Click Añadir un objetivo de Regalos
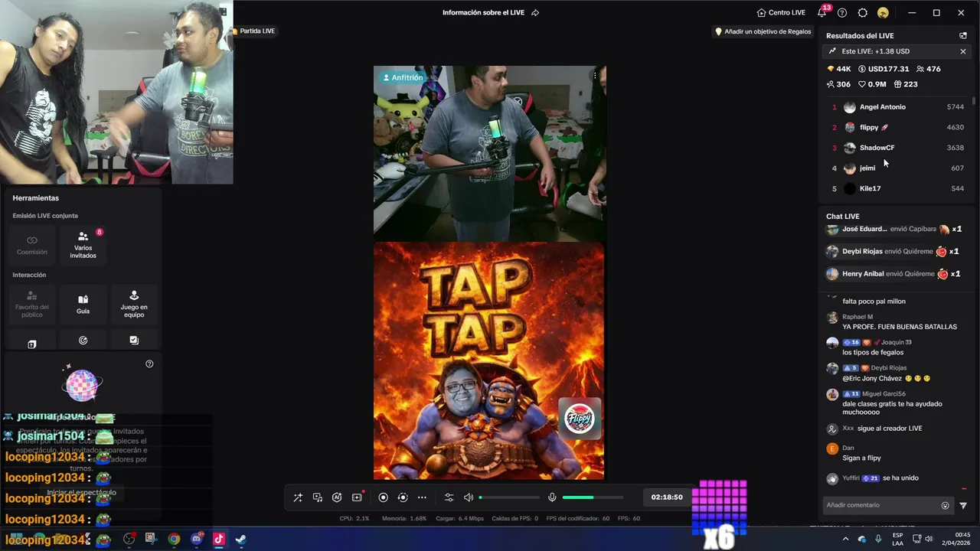Image resolution: width=980 pixels, height=551 pixels. [x=763, y=32]
